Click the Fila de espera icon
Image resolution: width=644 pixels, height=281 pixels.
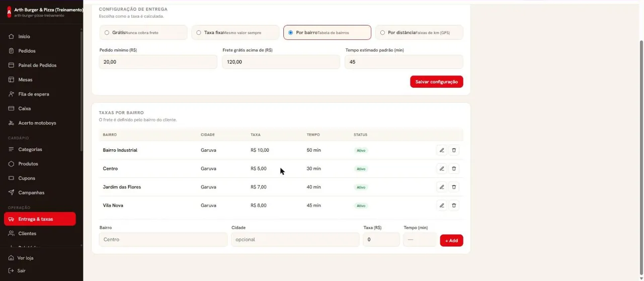[x=11, y=94]
